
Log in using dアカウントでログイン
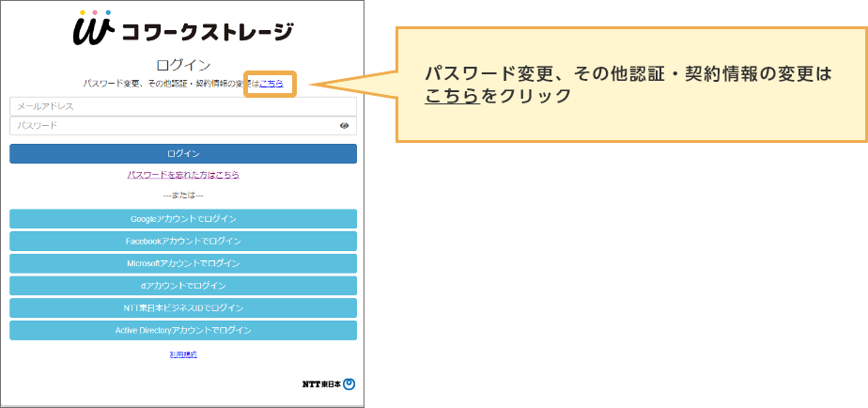pyautogui.click(x=183, y=285)
